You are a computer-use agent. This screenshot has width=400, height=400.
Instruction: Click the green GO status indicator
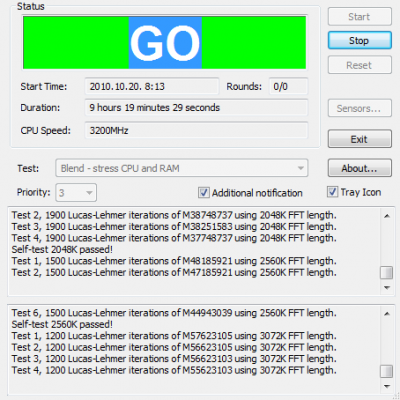pos(165,43)
